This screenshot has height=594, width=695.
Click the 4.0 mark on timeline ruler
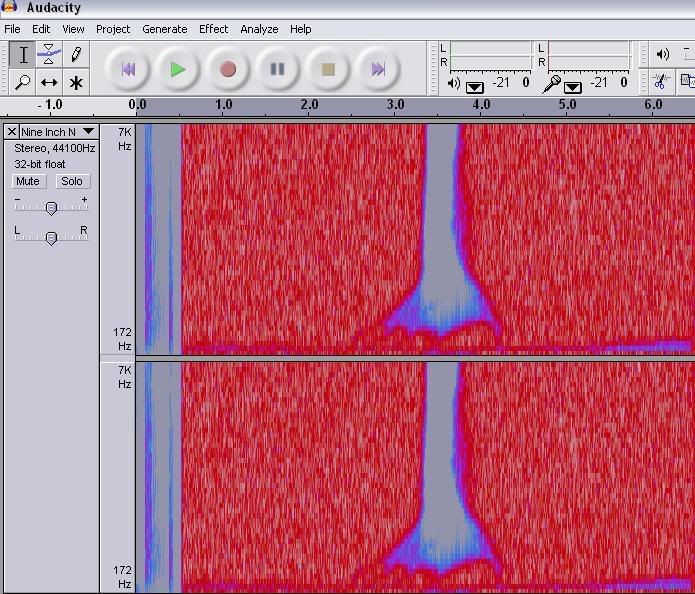click(x=481, y=105)
